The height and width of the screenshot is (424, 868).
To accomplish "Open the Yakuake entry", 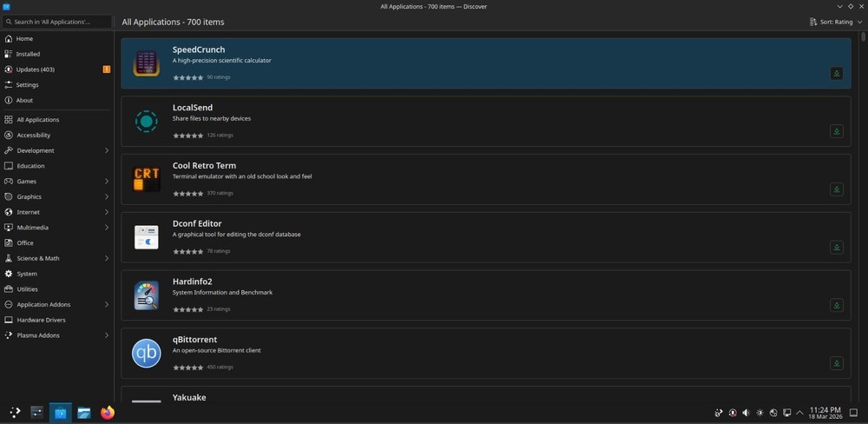I will (x=486, y=395).
